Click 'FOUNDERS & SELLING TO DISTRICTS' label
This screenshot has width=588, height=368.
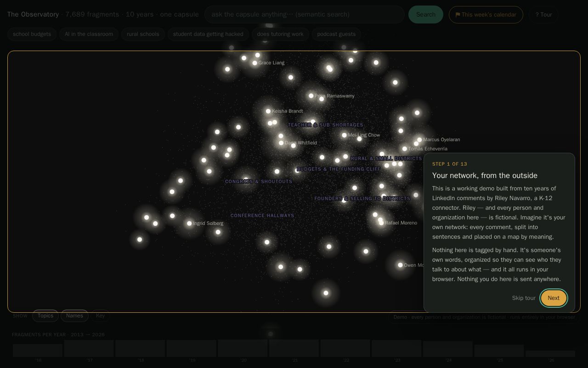[362, 199]
